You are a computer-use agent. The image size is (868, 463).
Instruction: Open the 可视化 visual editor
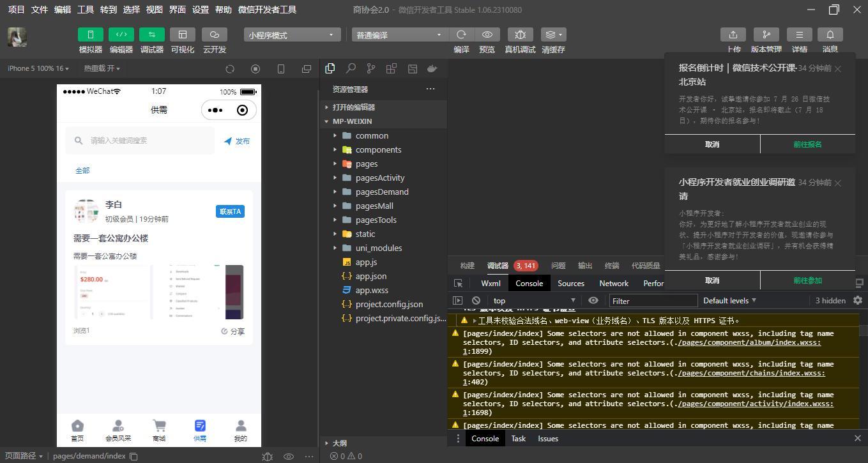point(183,34)
